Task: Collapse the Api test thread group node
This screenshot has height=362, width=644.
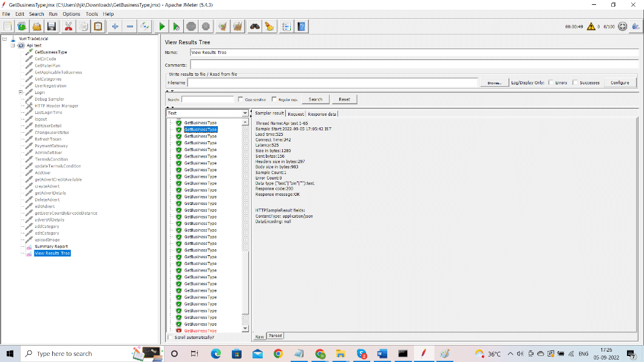Action: click(13, 45)
